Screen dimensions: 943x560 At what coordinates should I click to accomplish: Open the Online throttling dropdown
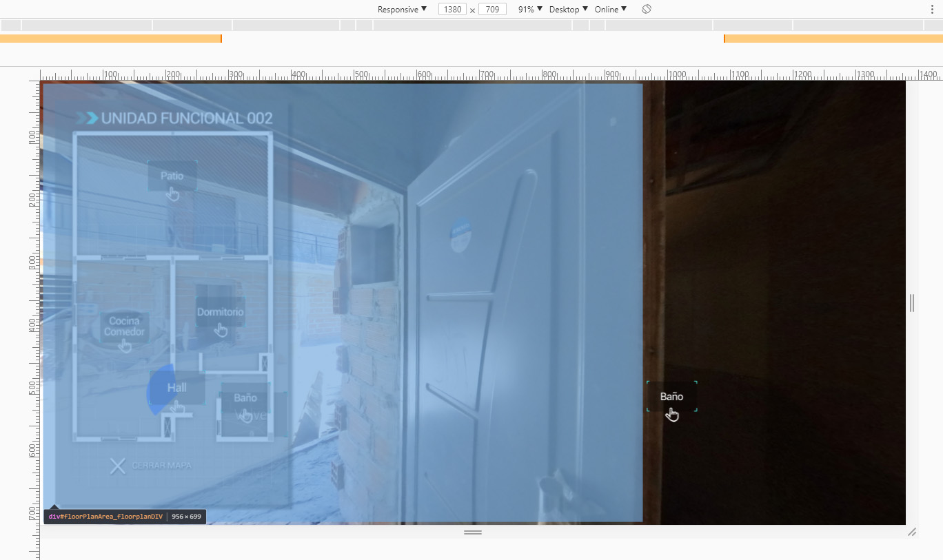pyautogui.click(x=610, y=9)
